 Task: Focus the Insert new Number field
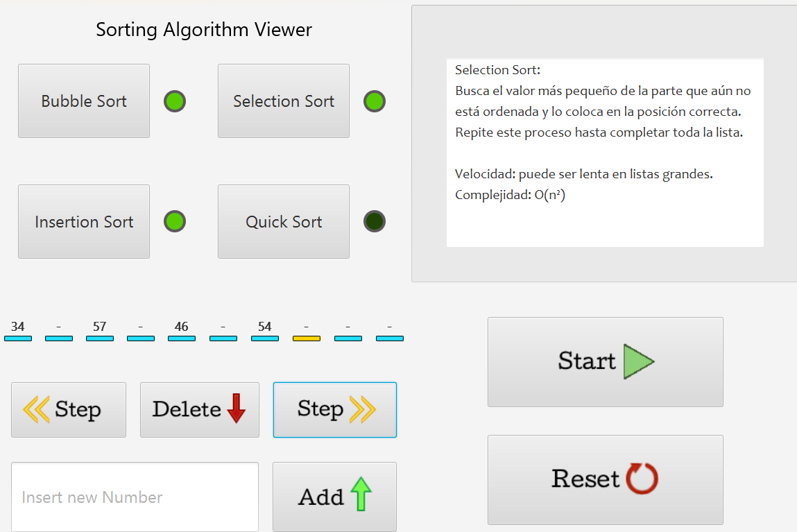point(135,497)
